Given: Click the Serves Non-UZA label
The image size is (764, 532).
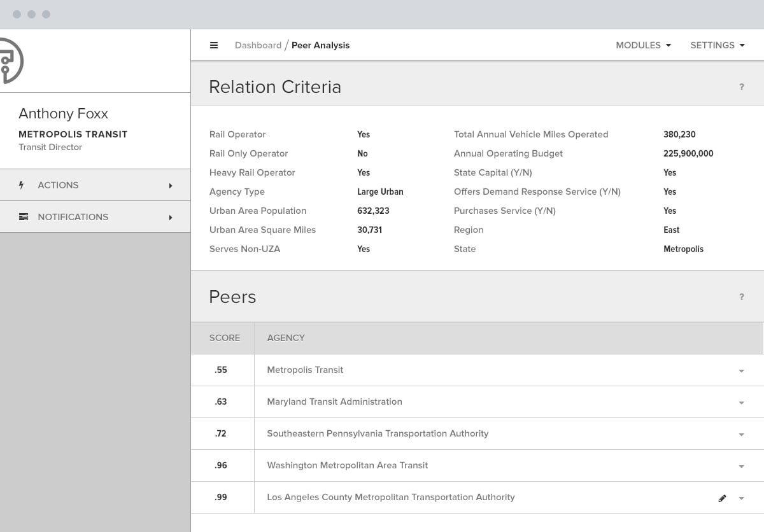Looking at the screenshot, I should point(244,249).
